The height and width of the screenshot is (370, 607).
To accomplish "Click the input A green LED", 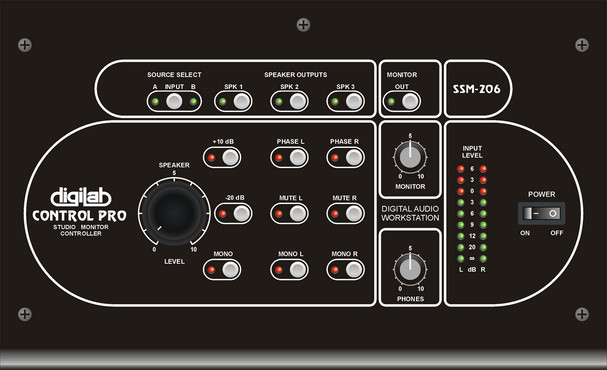I will pos(155,102).
